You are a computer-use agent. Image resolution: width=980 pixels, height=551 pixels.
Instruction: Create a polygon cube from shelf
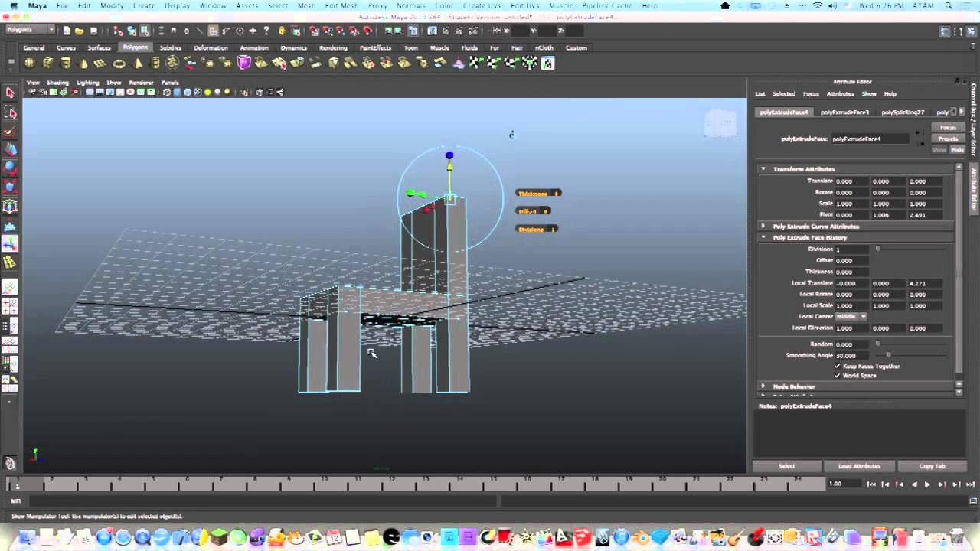click(x=47, y=63)
